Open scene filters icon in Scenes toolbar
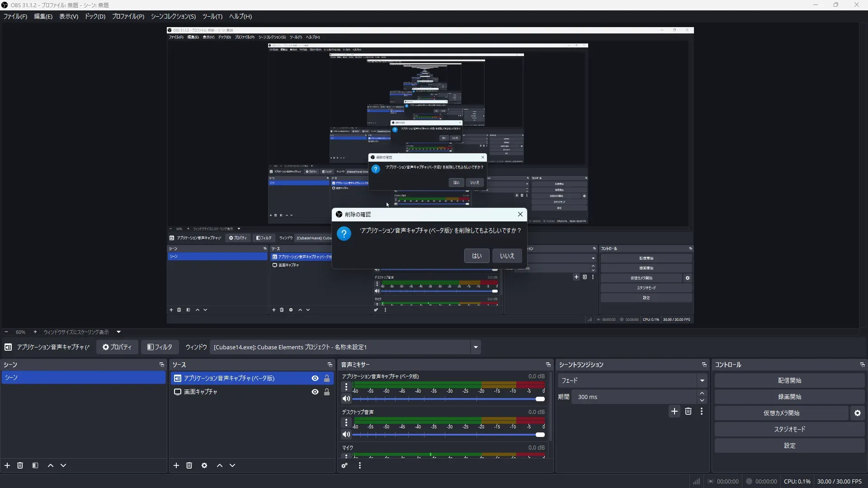Screen dimensions: 868x488 [x=35, y=465]
